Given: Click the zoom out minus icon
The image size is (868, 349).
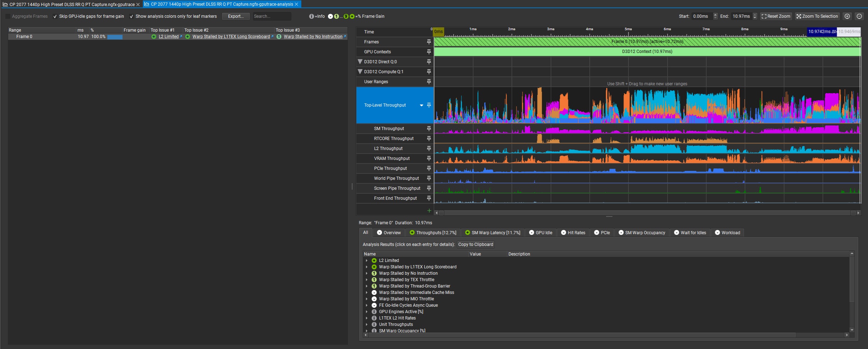Looking at the screenshot, I should (859, 16).
